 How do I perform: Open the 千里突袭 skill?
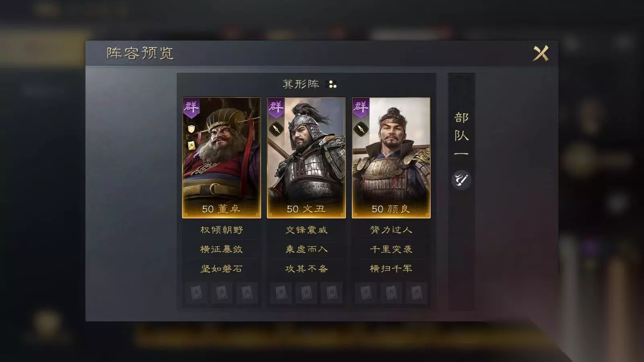point(391,249)
